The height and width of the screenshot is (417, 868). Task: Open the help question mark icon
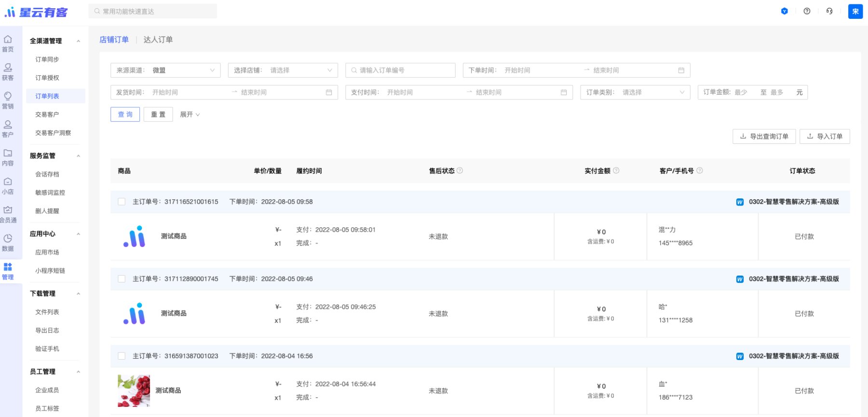point(807,11)
